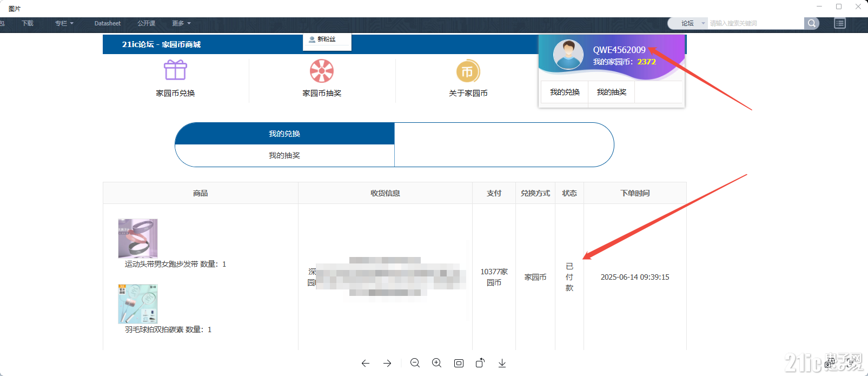Click the 家园币兑换 link text

click(x=175, y=93)
